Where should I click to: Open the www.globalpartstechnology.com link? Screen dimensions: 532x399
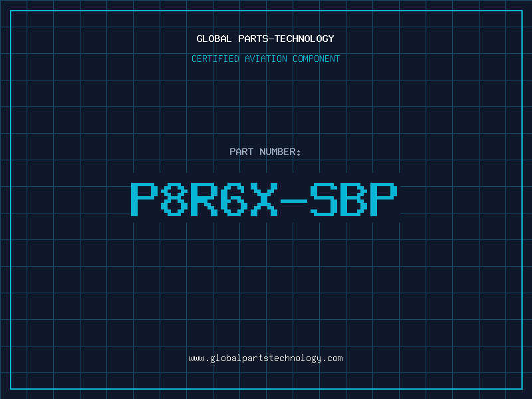tap(265, 358)
